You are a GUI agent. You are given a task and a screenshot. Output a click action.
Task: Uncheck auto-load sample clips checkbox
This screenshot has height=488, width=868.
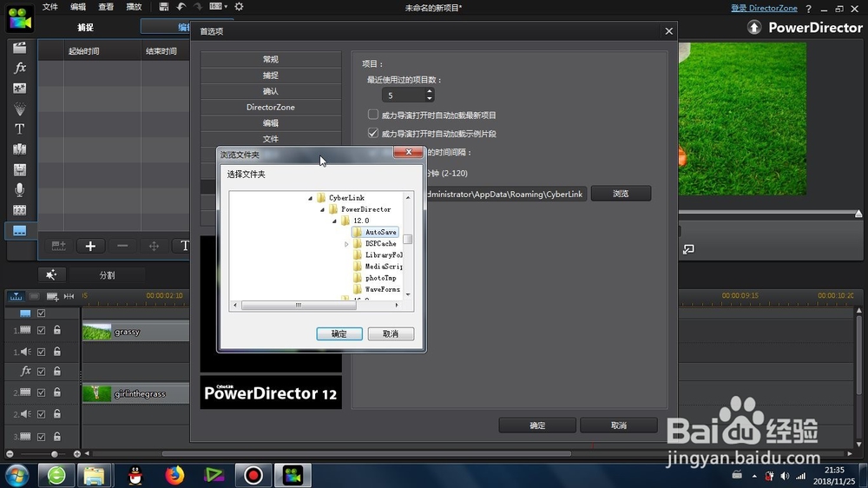click(373, 133)
